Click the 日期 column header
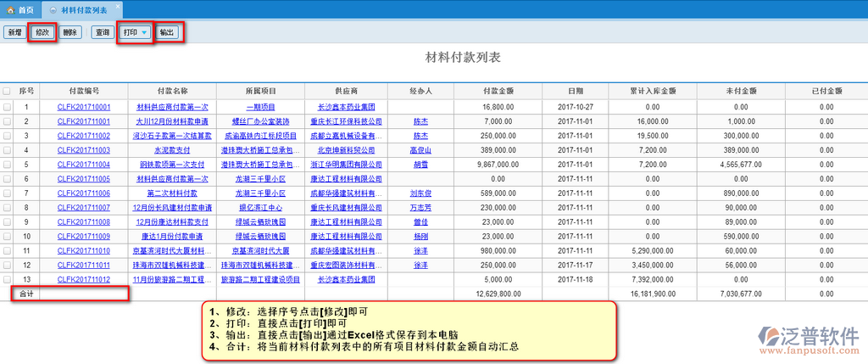This screenshot has width=868, height=364. click(x=576, y=91)
